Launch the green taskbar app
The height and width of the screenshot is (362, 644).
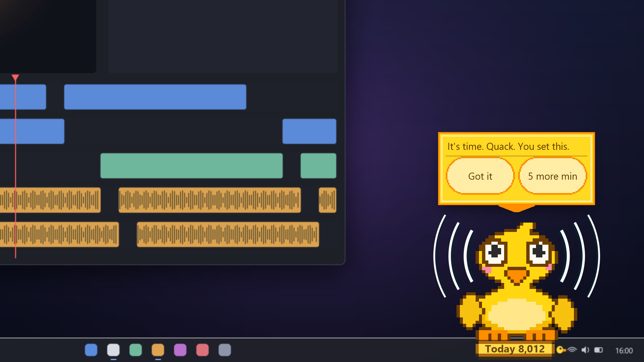[x=136, y=350]
